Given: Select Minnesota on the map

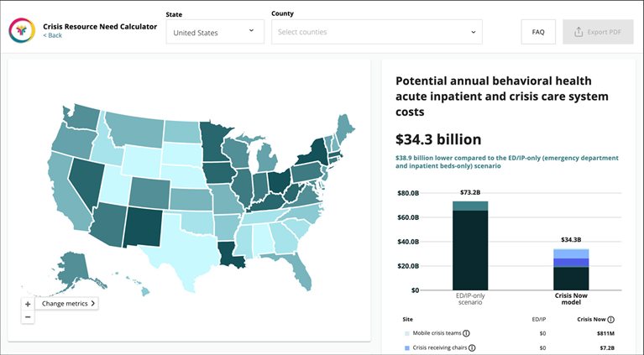Looking at the screenshot, I should tap(212, 142).
